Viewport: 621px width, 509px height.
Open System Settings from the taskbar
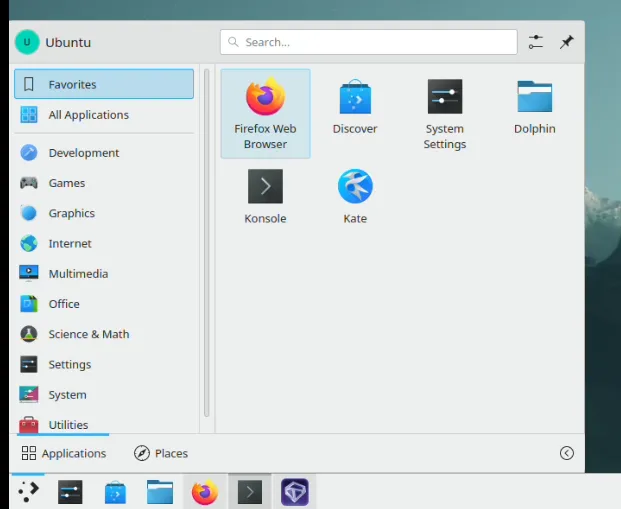(x=70, y=492)
